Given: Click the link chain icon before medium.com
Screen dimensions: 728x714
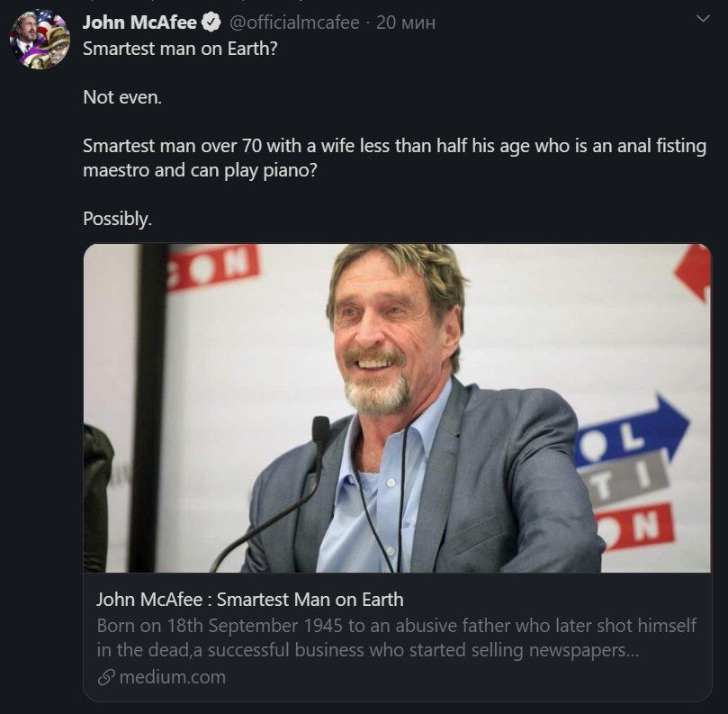Looking at the screenshot, I should coord(106,677).
